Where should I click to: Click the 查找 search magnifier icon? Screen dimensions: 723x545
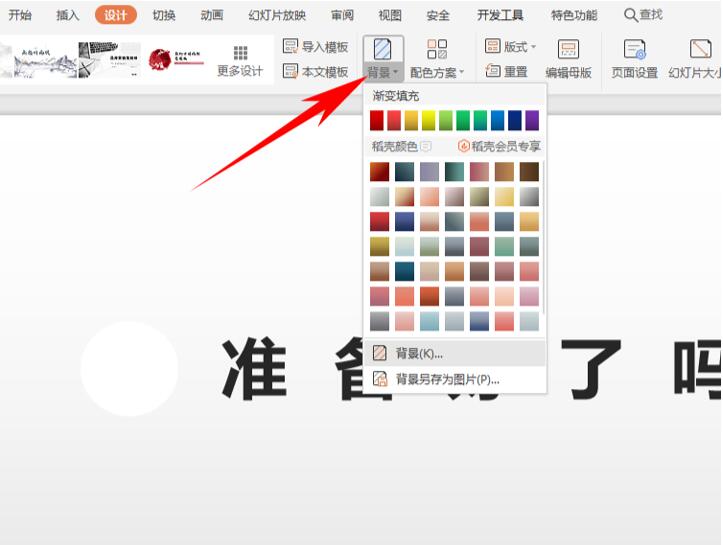pos(630,15)
